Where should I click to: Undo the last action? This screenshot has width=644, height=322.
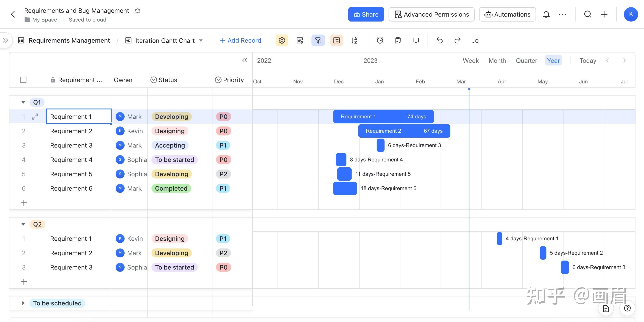[x=439, y=40]
